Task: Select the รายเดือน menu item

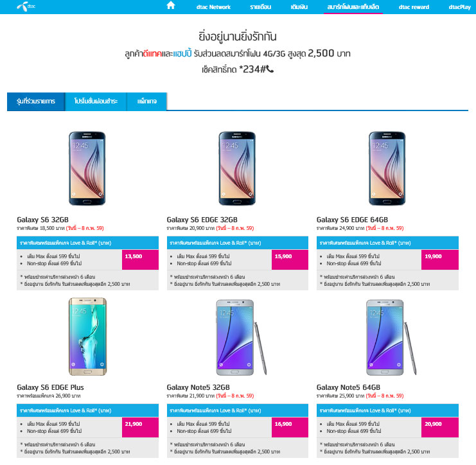Action: pyautogui.click(x=260, y=7)
